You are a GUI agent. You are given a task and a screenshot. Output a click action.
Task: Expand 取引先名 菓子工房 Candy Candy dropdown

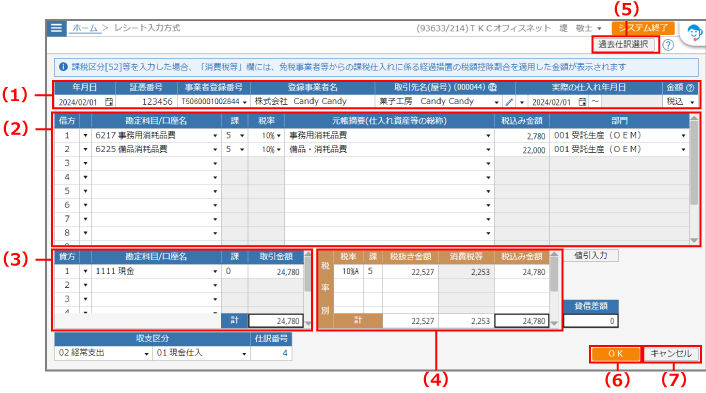(x=496, y=102)
